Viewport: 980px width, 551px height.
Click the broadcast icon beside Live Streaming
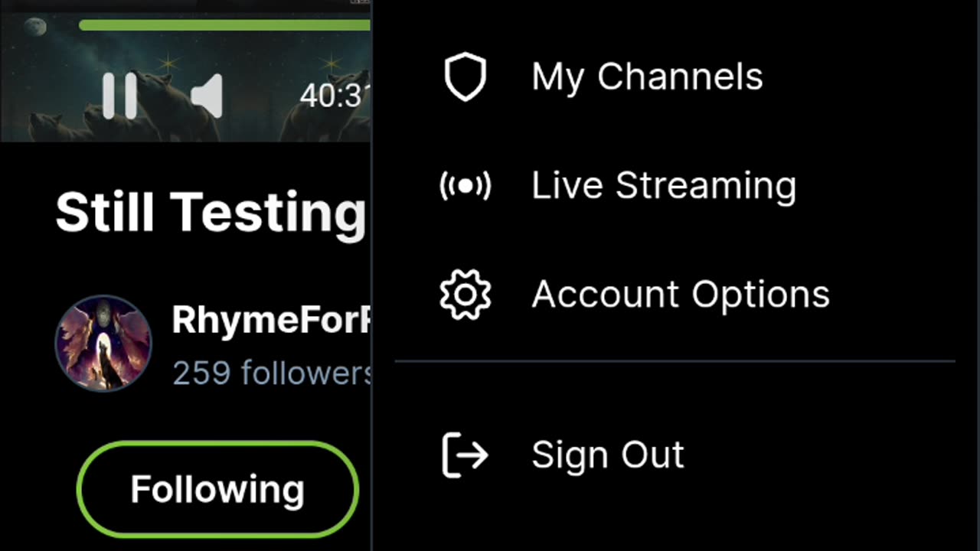465,186
